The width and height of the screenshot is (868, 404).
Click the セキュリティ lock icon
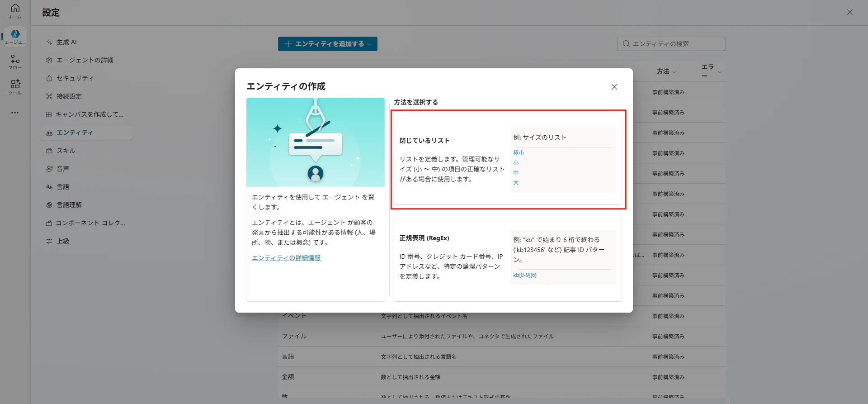pyautogui.click(x=49, y=78)
